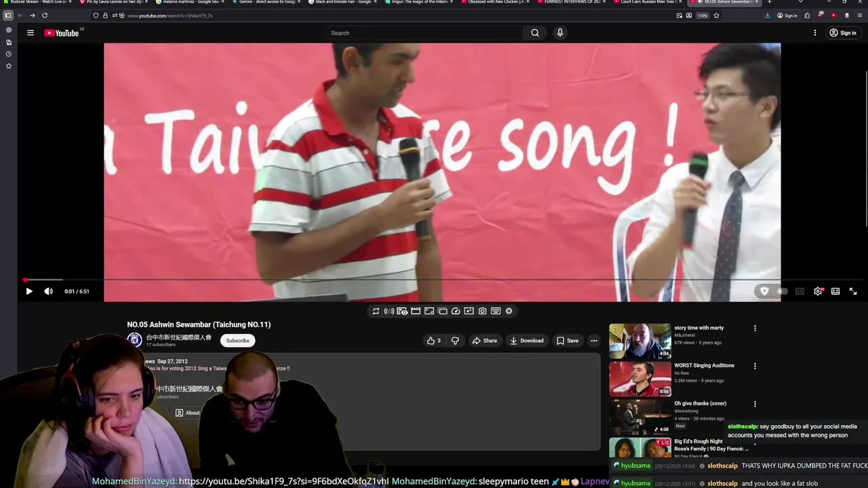868x488 pixels.
Task: Click the clapperboard cinema mode icon
Action: pos(416,311)
